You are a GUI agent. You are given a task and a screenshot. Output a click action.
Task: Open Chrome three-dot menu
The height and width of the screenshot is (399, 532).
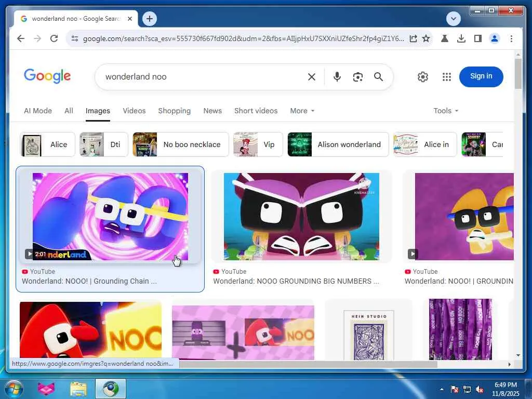511,38
